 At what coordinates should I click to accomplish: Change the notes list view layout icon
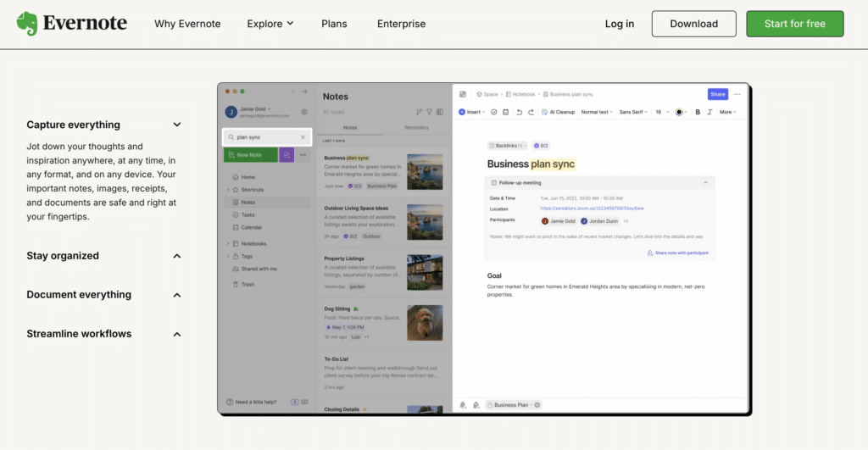tap(440, 112)
